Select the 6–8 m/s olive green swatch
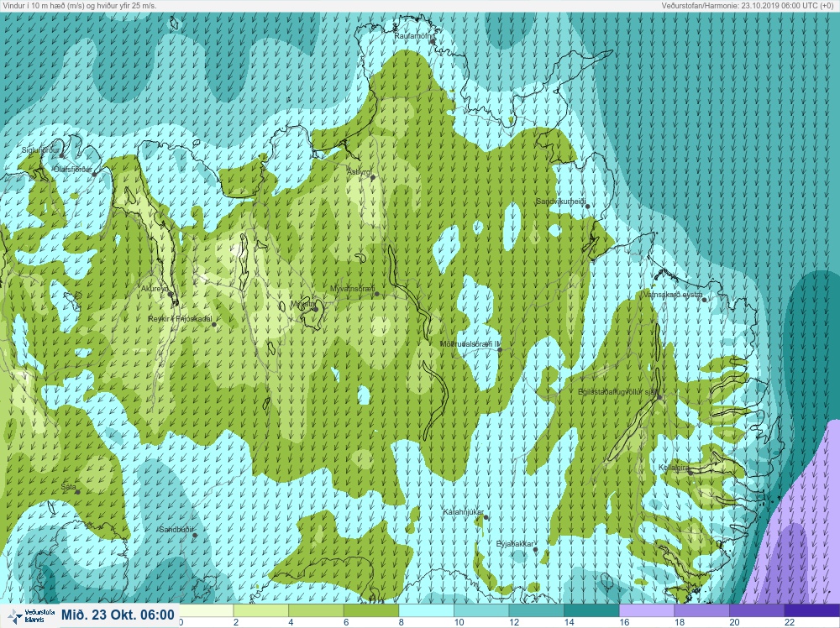Image resolution: width=840 pixels, height=628 pixels. point(371,610)
